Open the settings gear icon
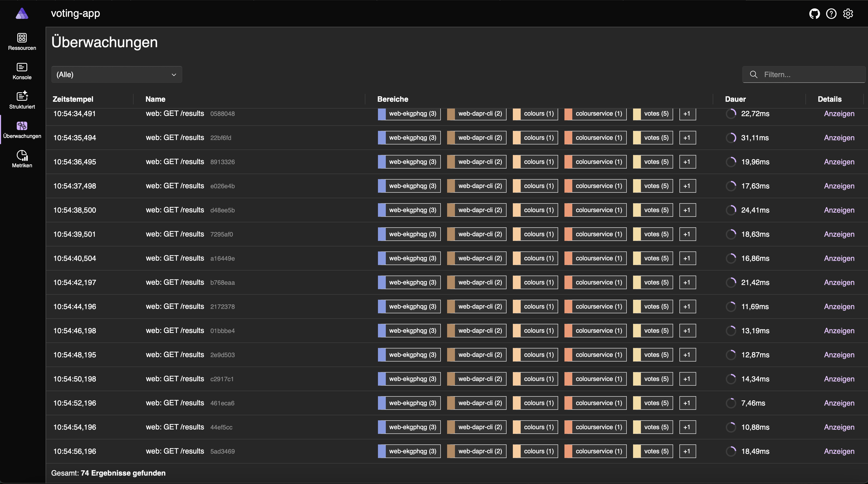 point(848,13)
